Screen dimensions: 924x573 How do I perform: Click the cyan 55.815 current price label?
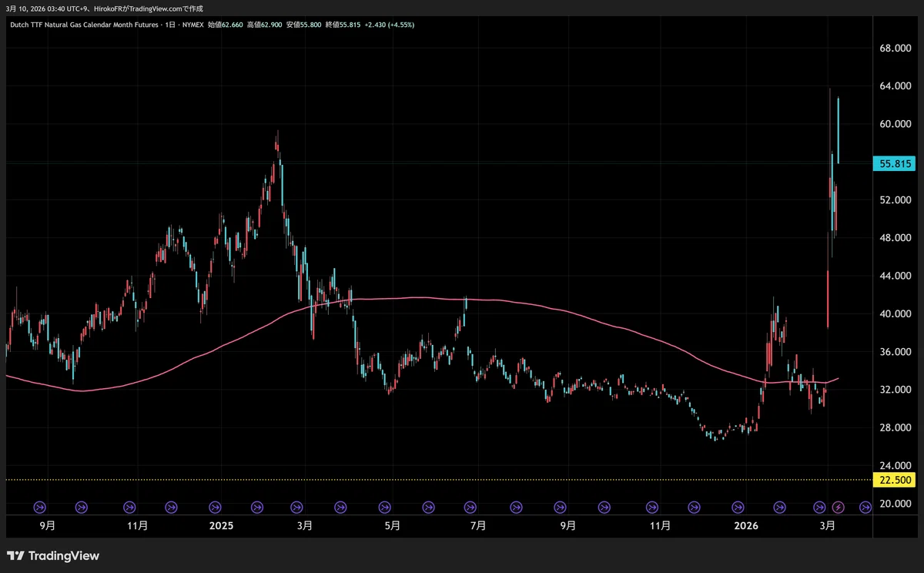click(x=895, y=163)
